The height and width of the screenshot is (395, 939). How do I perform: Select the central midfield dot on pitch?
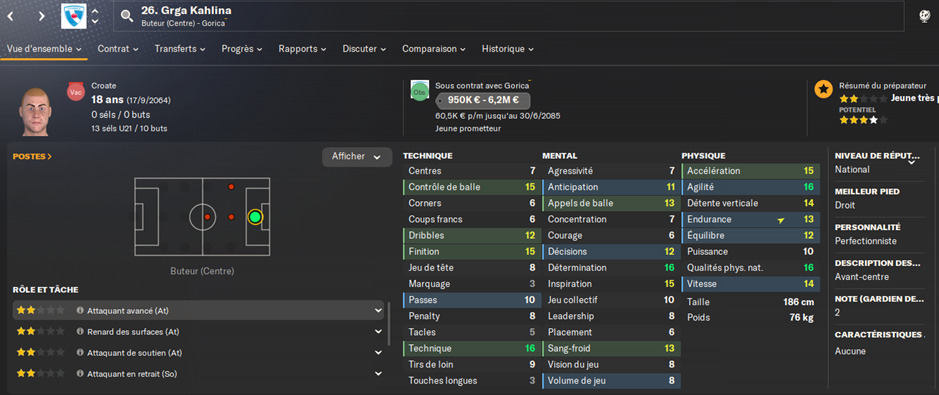[207, 217]
